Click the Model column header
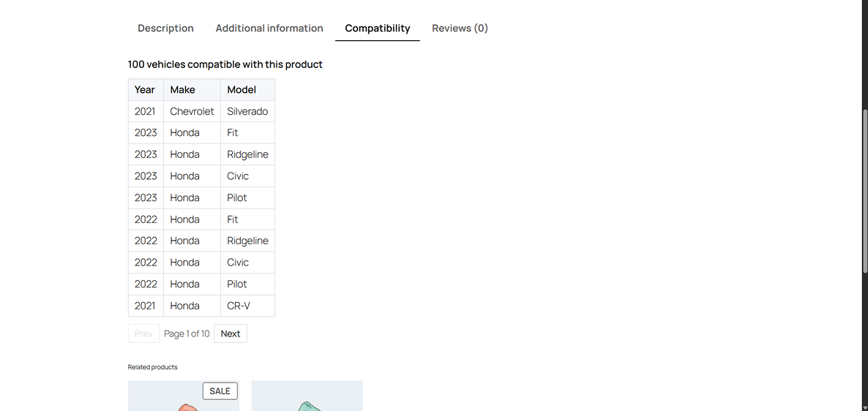Image resolution: width=868 pixels, height=411 pixels. pyautogui.click(x=247, y=90)
